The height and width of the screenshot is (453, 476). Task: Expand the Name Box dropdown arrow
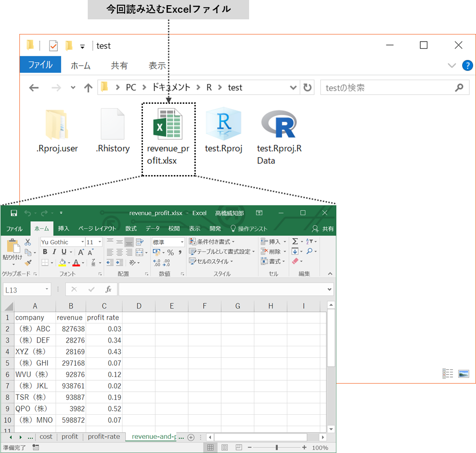47,289
